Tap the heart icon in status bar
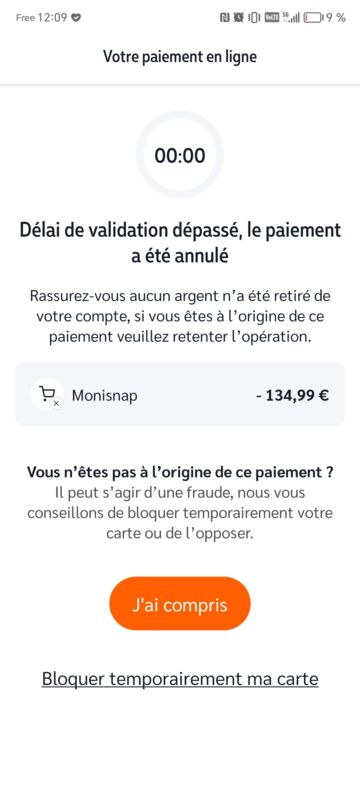Image resolution: width=360 pixels, height=800 pixels. [76, 18]
